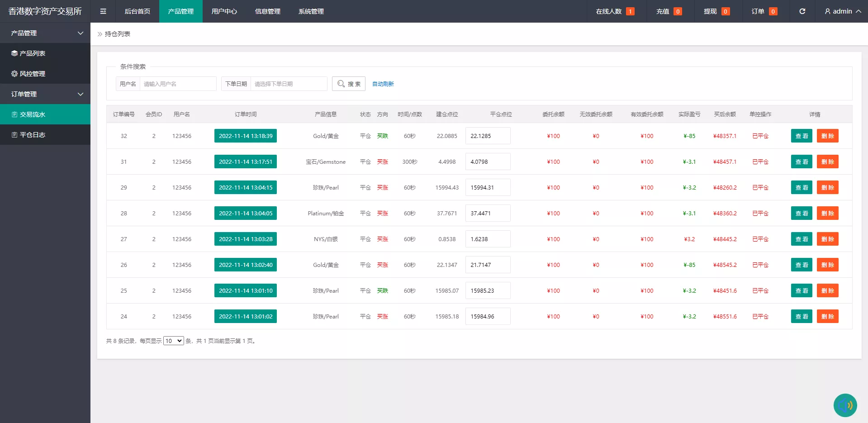868x423 pixels.
Task: Open 产品列表 in the sidebar
Action: click(x=32, y=53)
